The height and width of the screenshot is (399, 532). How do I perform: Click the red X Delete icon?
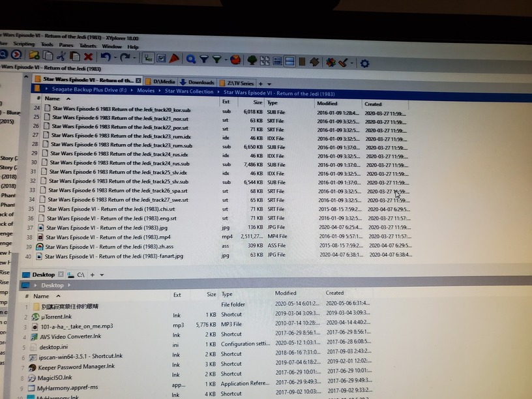click(88, 57)
